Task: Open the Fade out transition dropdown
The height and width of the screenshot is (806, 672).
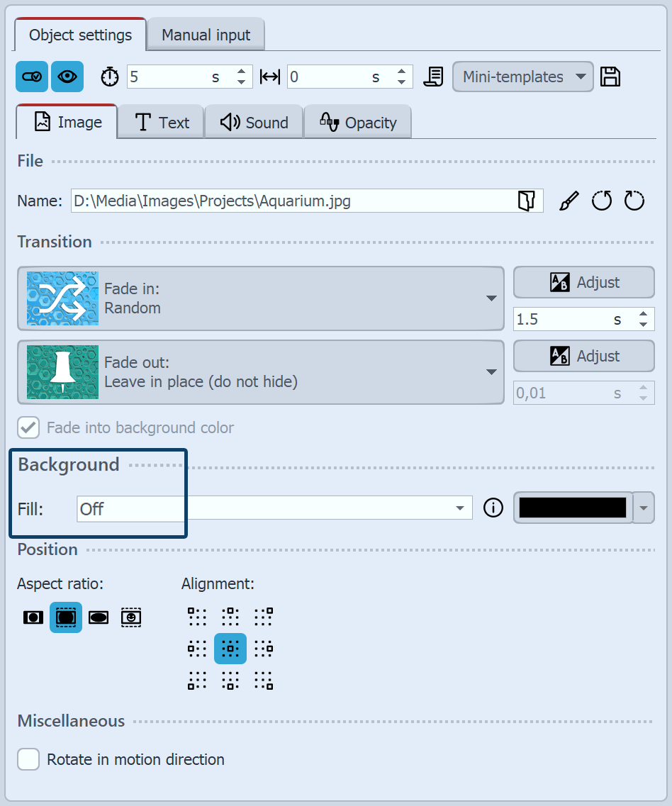Action: [261, 371]
